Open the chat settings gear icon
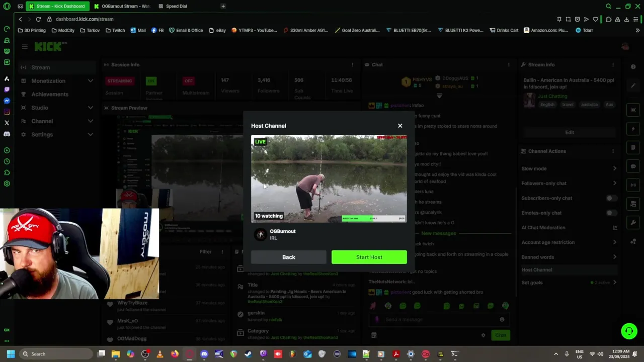The image size is (644, 362). [x=483, y=335]
